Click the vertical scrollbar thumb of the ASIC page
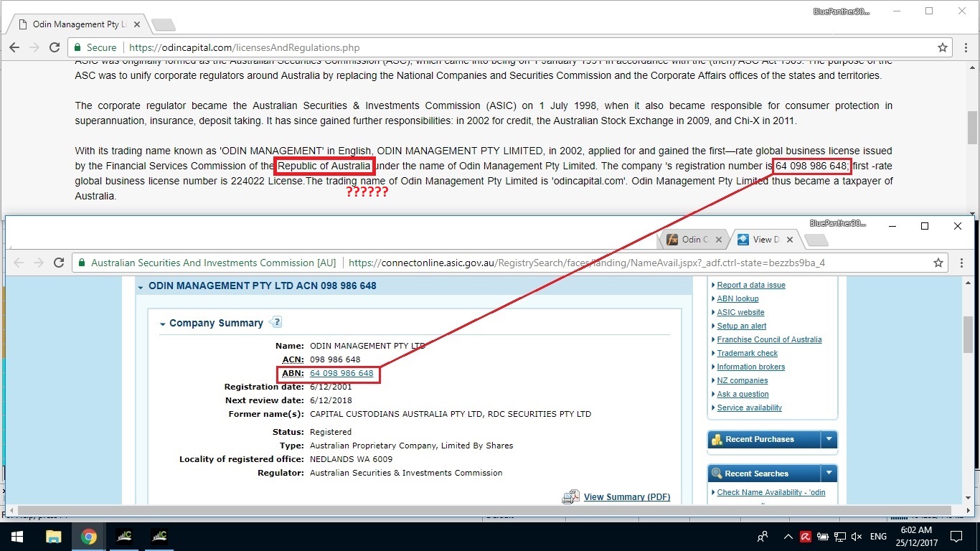This screenshot has height=551, width=980. click(x=968, y=335)
